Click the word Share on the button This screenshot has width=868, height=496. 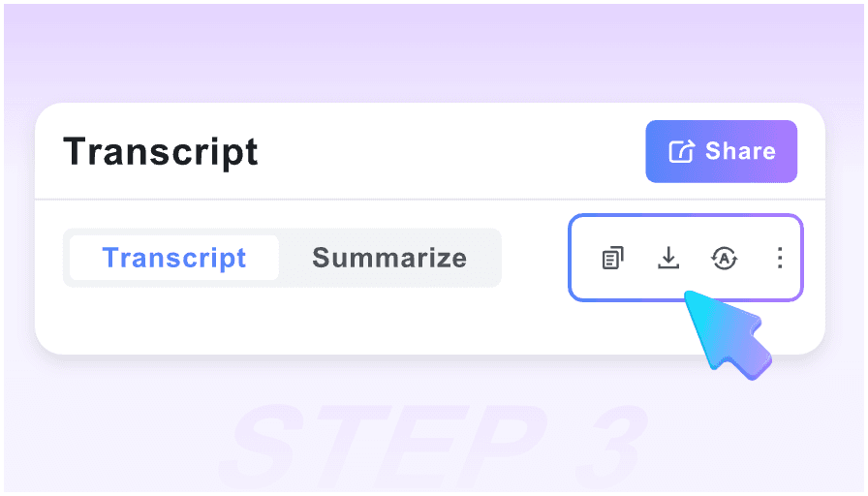click(740, 151)
